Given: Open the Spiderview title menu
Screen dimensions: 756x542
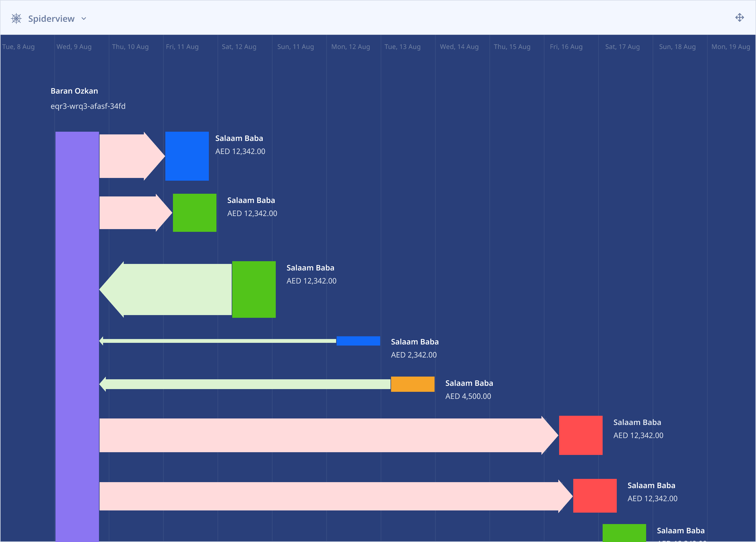Looking at the screenshot, I should (x=51, y=19).
